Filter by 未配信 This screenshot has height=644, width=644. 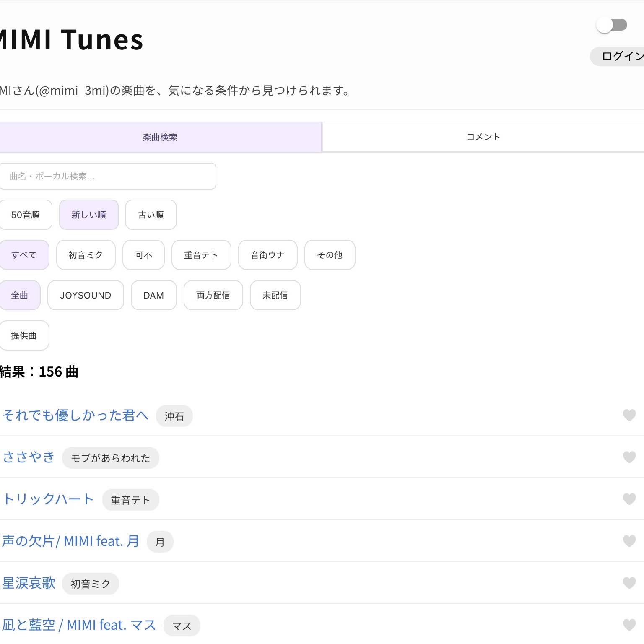pyautogui.click(x=275, y=295)
